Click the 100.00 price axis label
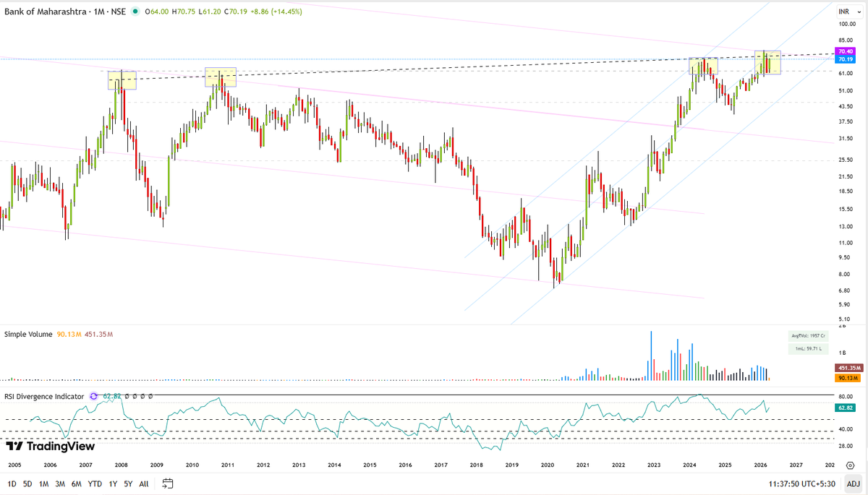Image resolution: width=868 pixels, height=495 pixels. (x=846, y=24)
